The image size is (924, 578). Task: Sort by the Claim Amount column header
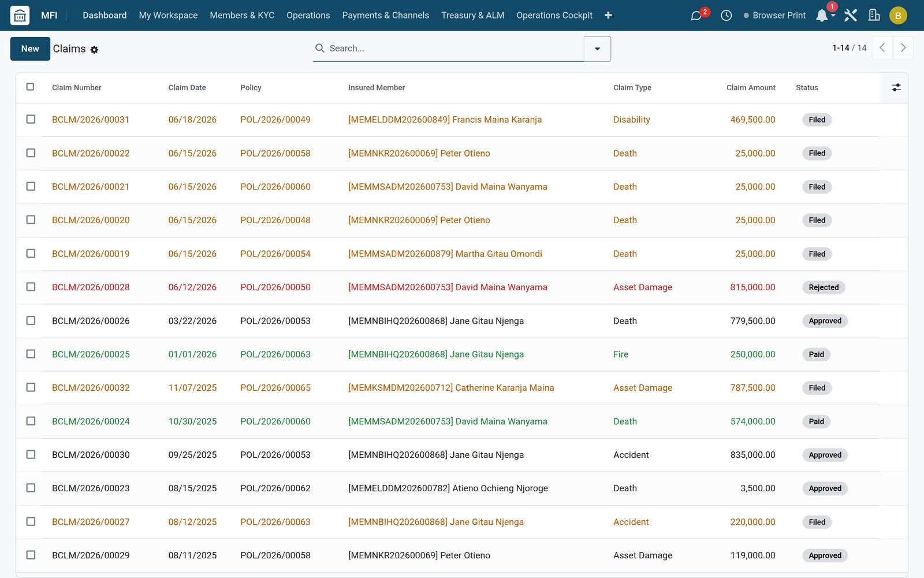(750, 87)
